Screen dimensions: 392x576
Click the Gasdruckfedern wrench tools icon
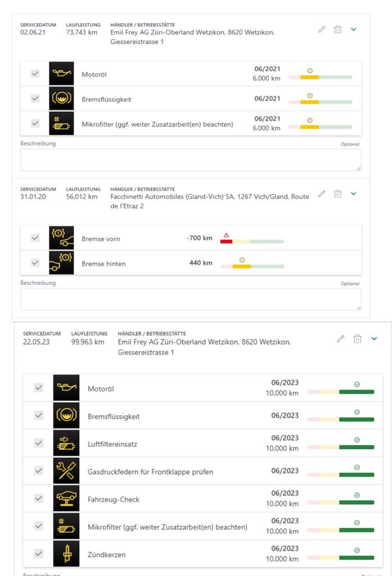66,471
